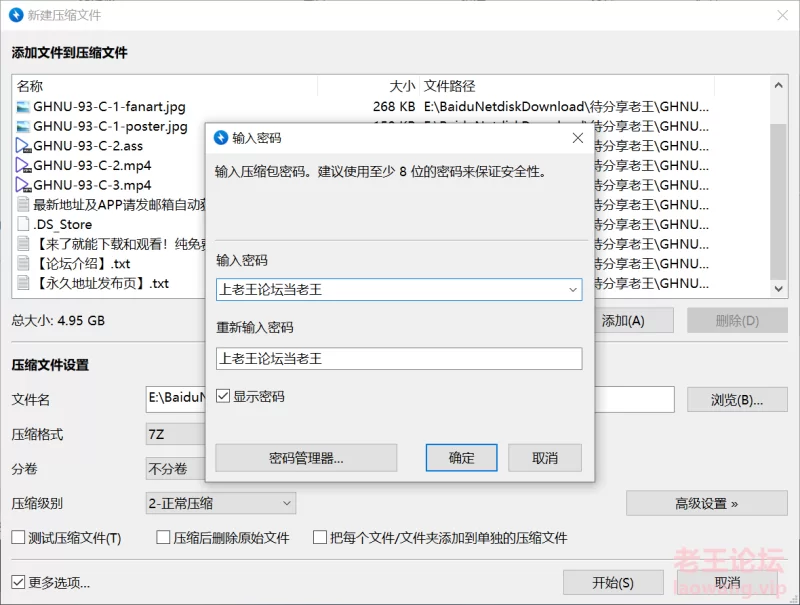Select the GHNU-93-C-1-poster.jpg image file icon
This screenshot has height=605, width=800.
click(23, 127)
